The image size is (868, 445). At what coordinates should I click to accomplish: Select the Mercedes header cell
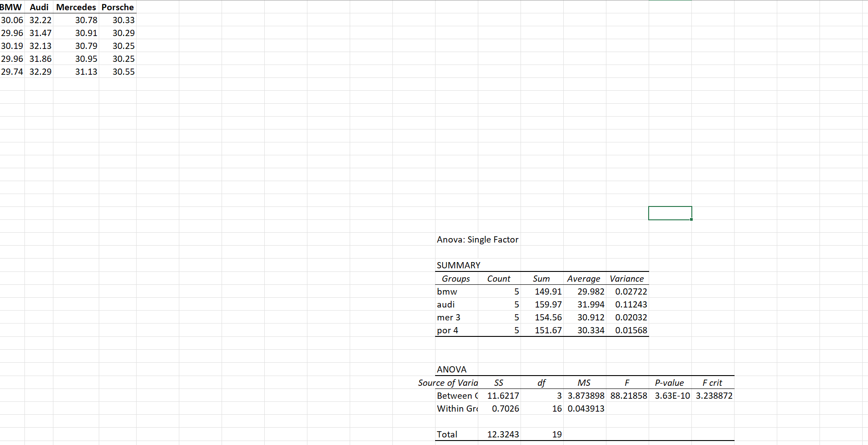point(76,7)
